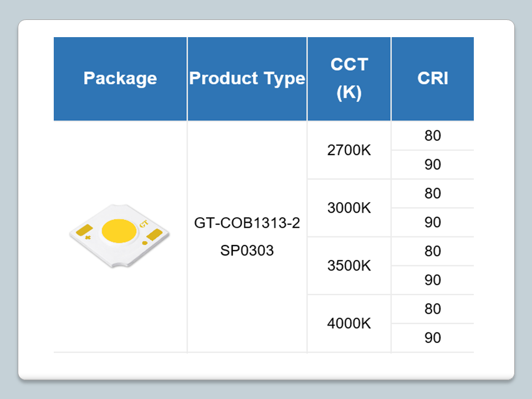Viewport: 532px width, 399px height.
Task: Select the CRI column header
Action: pyautogui.click(x=432, y=79)
